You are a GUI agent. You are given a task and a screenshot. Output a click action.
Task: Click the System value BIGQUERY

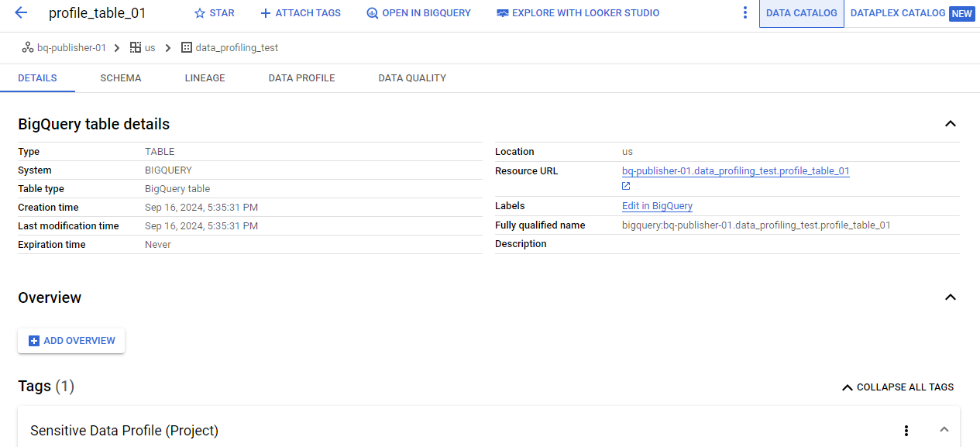click(x=168, y=170)
